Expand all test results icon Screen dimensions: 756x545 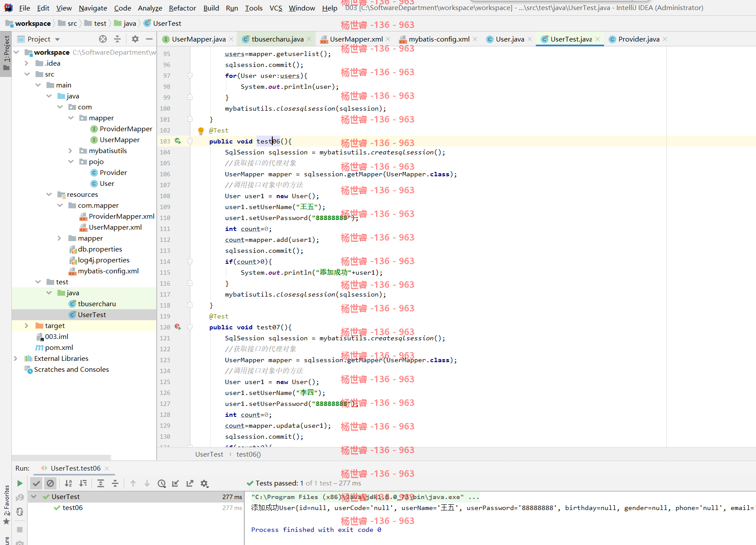[101, 483]
